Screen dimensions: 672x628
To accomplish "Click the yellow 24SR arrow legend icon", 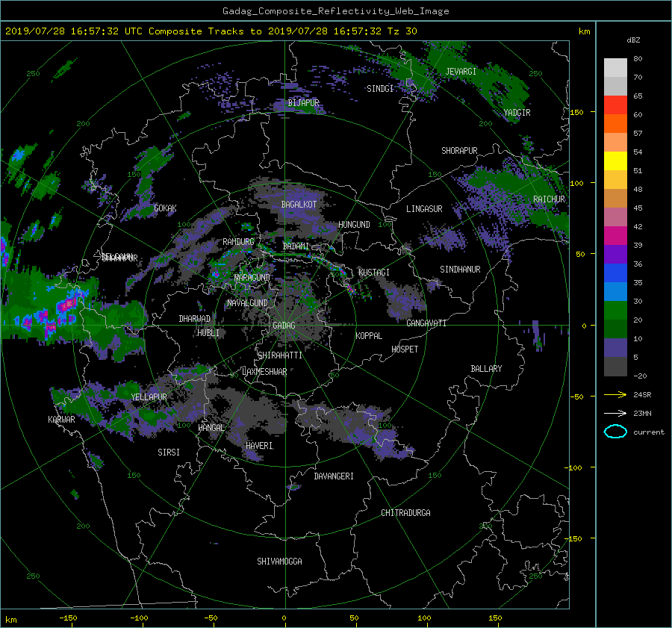I will 615,395.
